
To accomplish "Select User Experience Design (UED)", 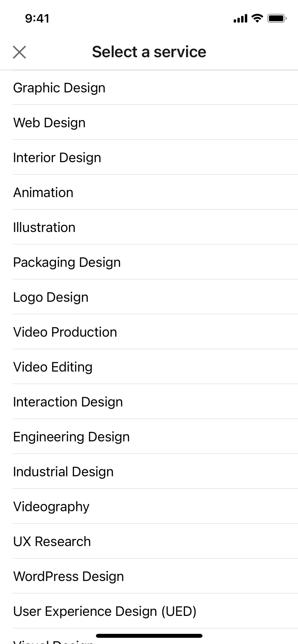I will (105, 611).
